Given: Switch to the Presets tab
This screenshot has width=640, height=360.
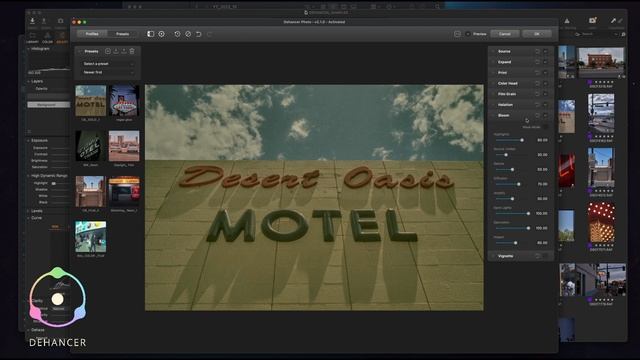Looking at the screenshot, I should [x=122, y=34].
